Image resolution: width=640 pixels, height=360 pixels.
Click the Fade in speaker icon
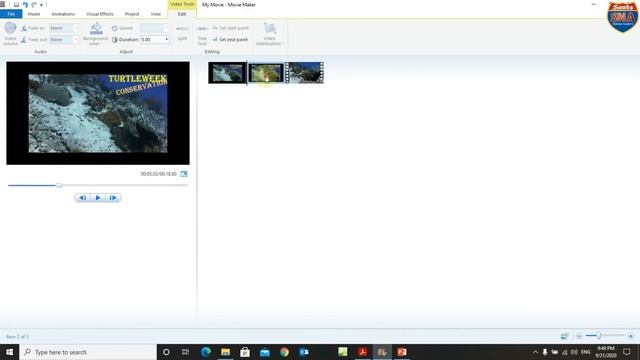24,28
